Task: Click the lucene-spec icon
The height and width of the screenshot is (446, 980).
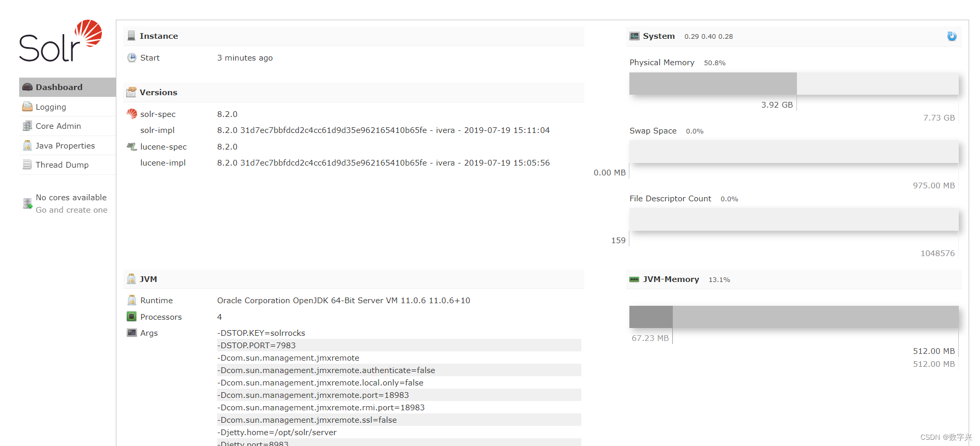Action: tap(132, 146)
